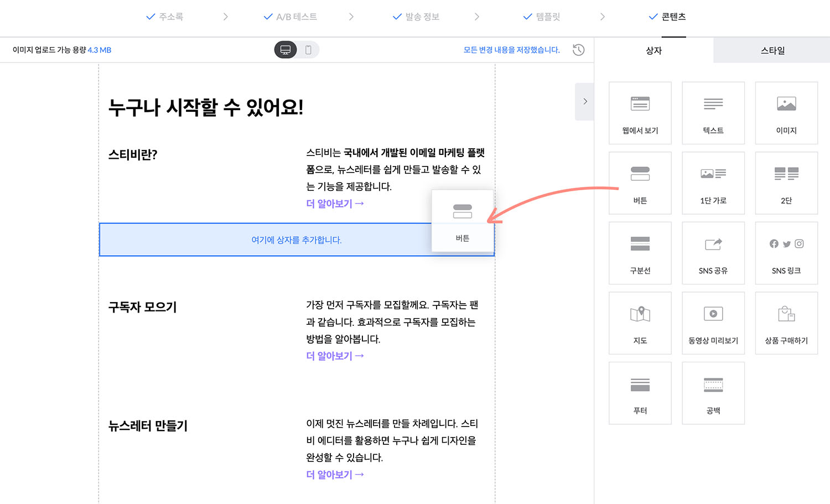Go to the 템플릿 step
Screen dimensions: 830x504
pyautogui.click(x=542, y=17)
